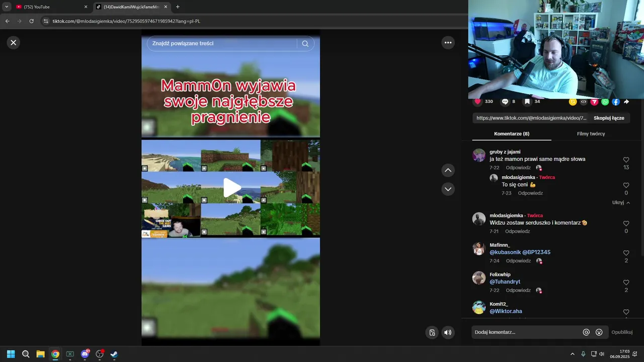Like Felixwhip's comment
Viewport: 644px width, 362px height.
(x=626, y=283)
